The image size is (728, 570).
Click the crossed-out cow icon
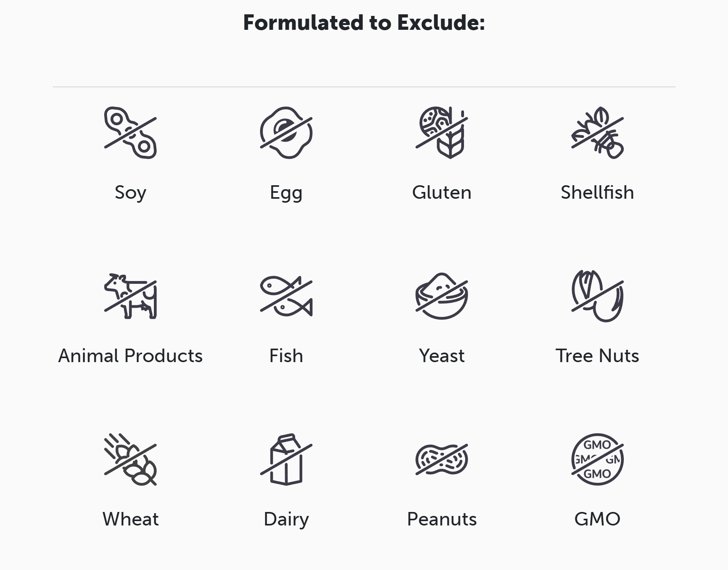coord(130,296)
